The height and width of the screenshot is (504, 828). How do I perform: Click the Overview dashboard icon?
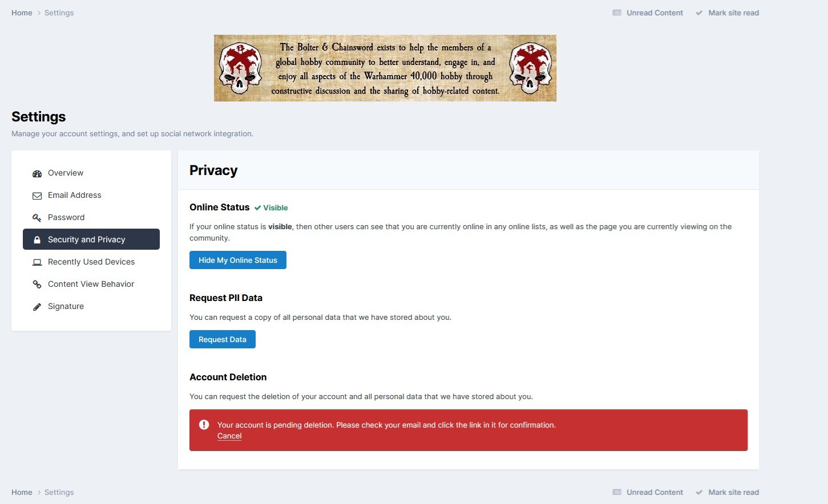(37, 173)
